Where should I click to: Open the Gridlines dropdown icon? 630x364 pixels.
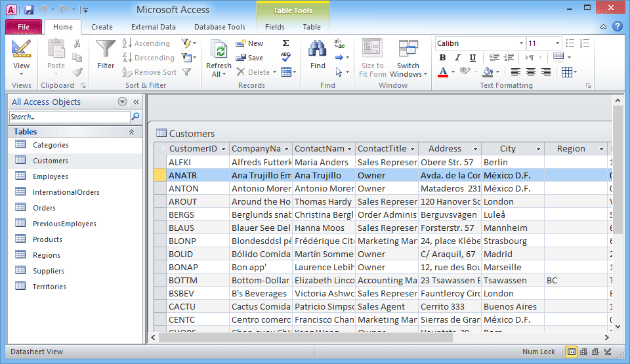[570, 72]
